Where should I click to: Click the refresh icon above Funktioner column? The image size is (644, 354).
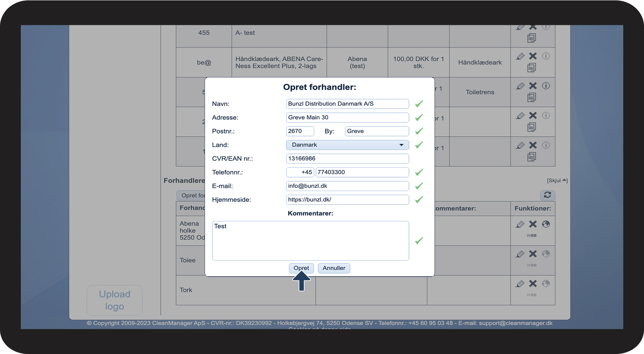coord(547,195)
